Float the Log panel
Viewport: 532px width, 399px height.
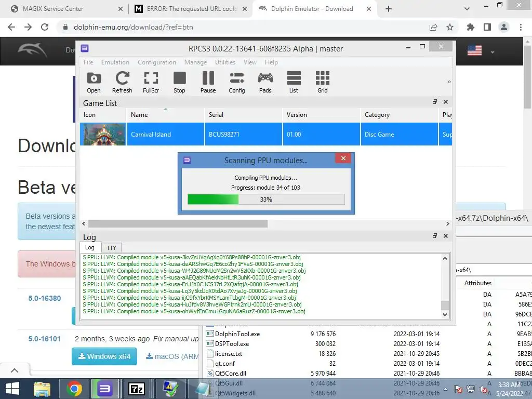[435, 236]
